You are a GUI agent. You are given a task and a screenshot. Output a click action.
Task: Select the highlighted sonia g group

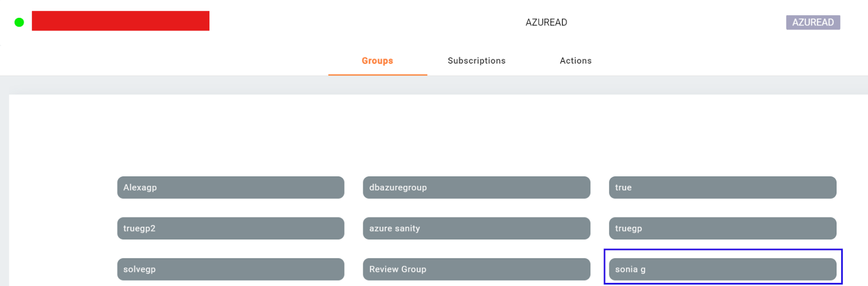(723, 269)
